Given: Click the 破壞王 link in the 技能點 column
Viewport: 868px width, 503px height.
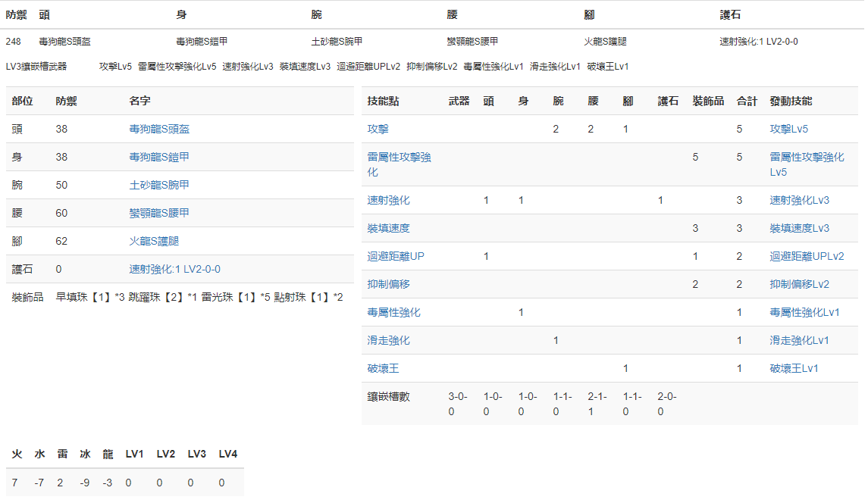Looking at the screenshot, I should 383,369.
